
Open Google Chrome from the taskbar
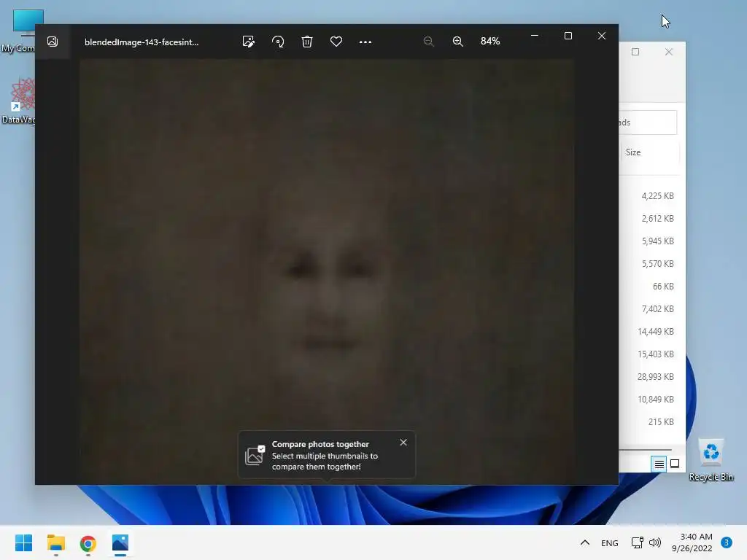88,542
